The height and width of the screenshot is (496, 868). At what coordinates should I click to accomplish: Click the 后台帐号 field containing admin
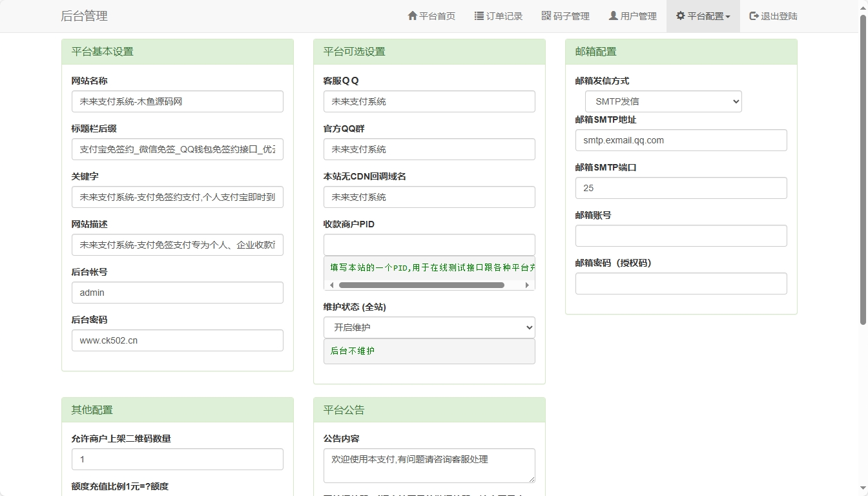pos(178,293)
